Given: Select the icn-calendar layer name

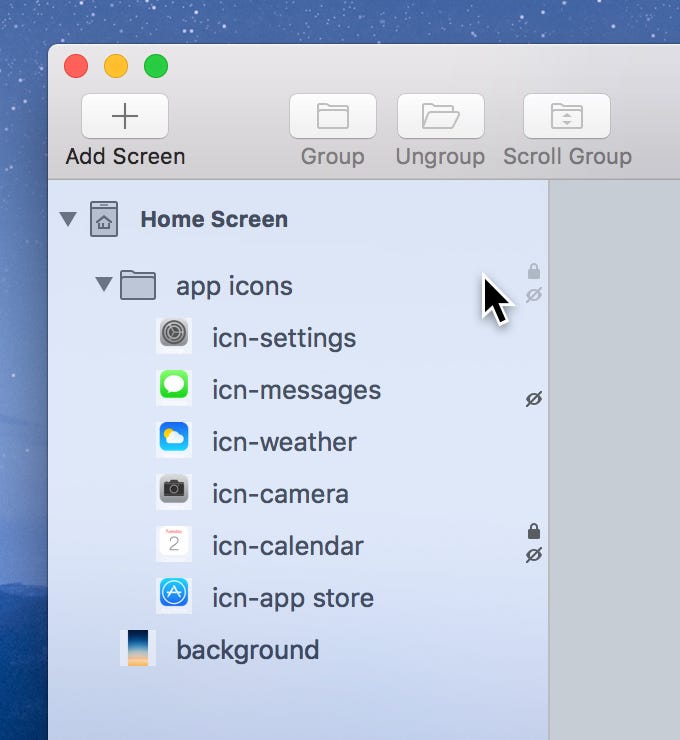Looking at the screenshot, I should 288,546.
